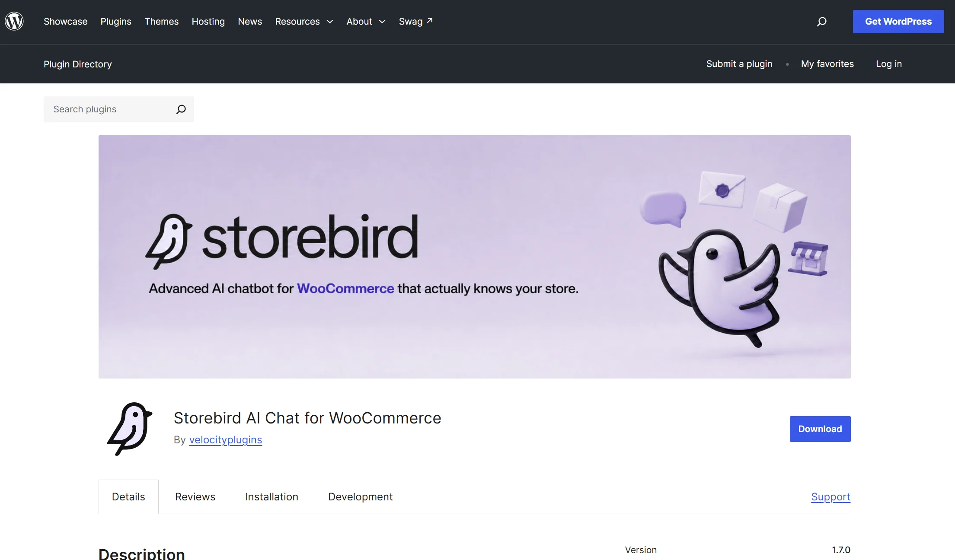
Task: Open Hosting in top navigation
Action: coord(208,21)
